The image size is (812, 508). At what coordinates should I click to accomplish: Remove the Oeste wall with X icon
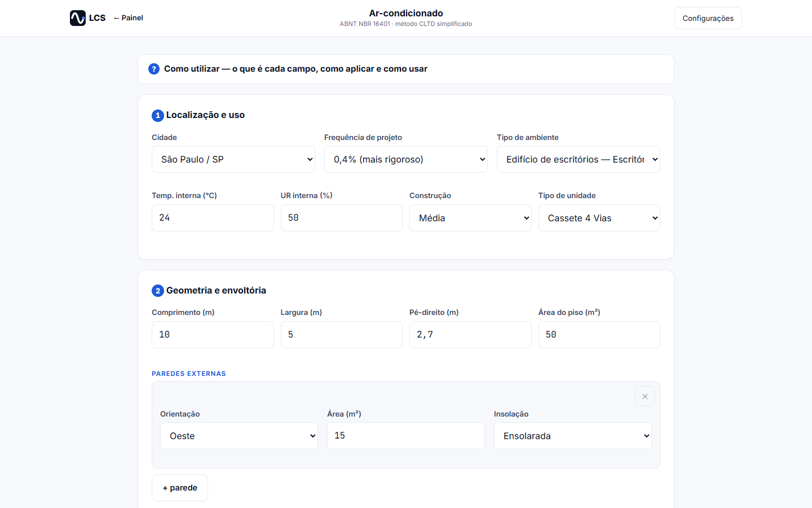(645, 396)
